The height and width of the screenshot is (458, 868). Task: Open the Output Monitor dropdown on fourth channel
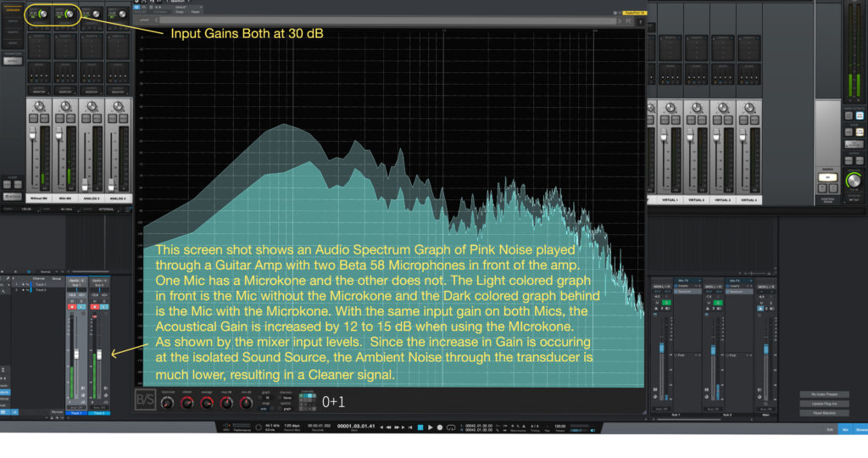(x=118, y=90)
